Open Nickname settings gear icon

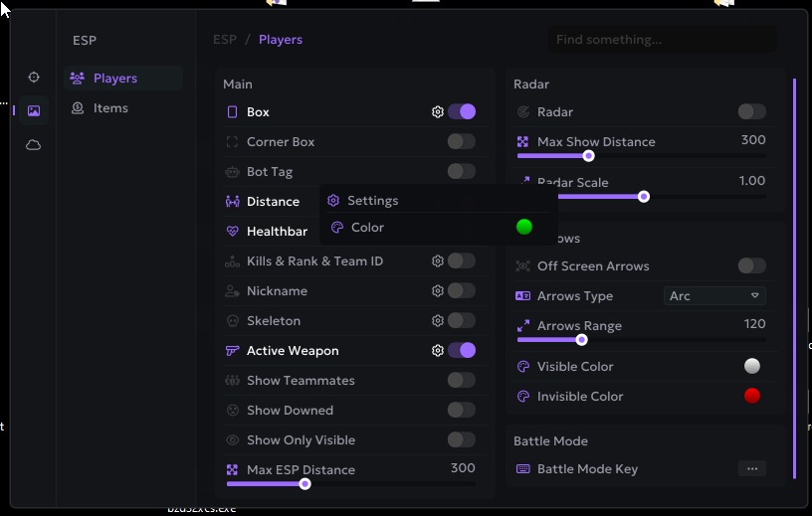(437, 291)
